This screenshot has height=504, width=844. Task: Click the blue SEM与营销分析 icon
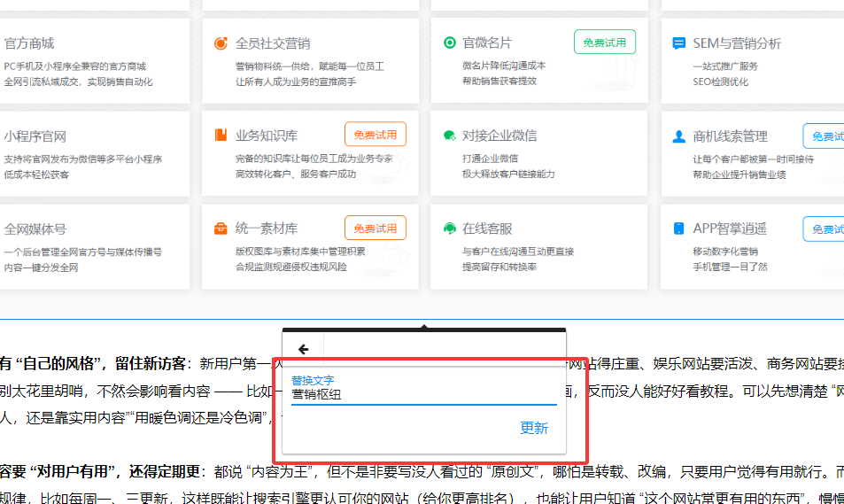click(678, 43)
